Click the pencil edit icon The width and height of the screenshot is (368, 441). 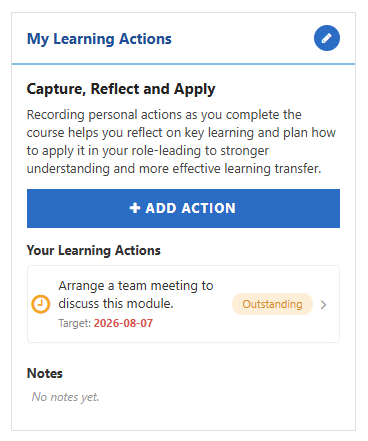click(x=327, y=38)
